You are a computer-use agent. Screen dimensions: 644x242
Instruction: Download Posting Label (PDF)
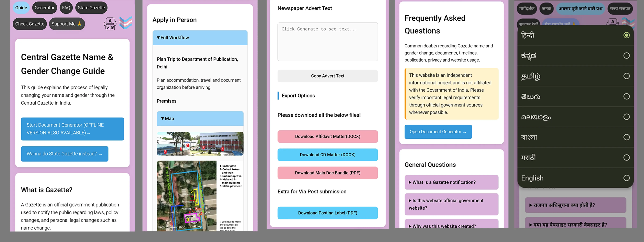click(328, 213)
